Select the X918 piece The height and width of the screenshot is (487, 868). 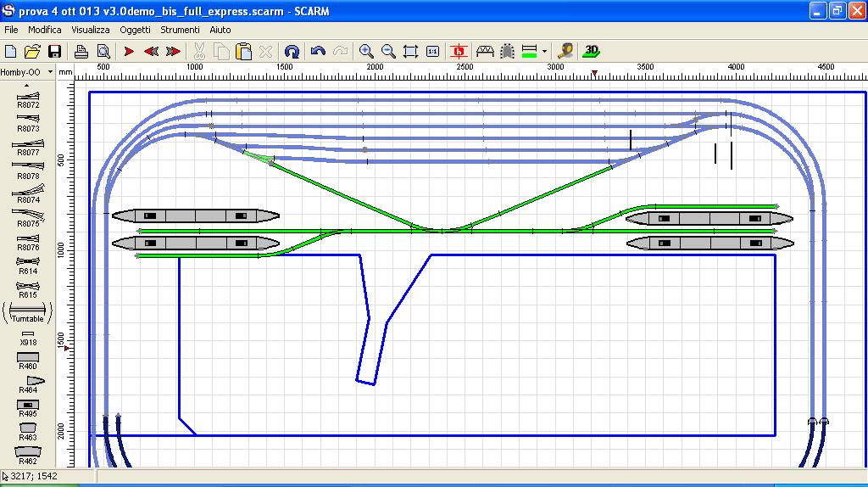coord(28,338)
